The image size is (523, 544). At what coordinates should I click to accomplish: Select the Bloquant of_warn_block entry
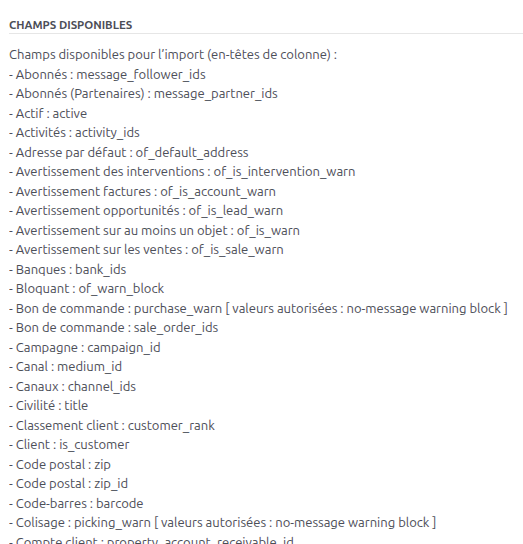pyautogui.click(x=86, y=289)
